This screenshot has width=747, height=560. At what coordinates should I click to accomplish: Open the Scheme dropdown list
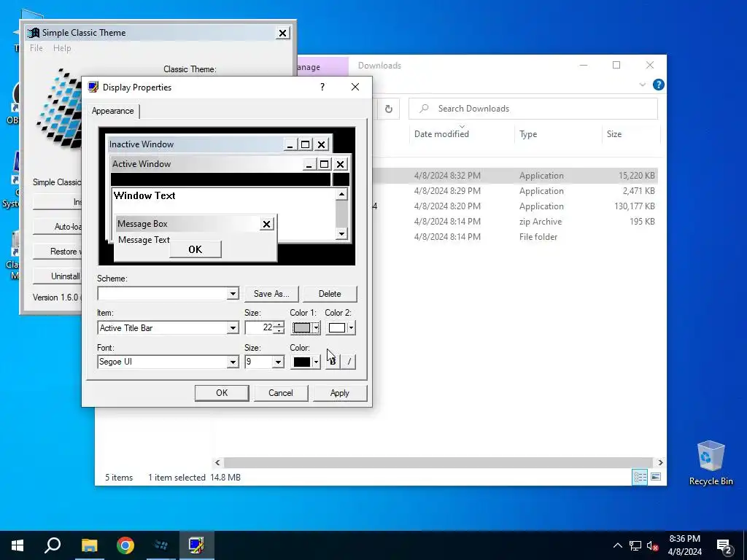[233, 294]
